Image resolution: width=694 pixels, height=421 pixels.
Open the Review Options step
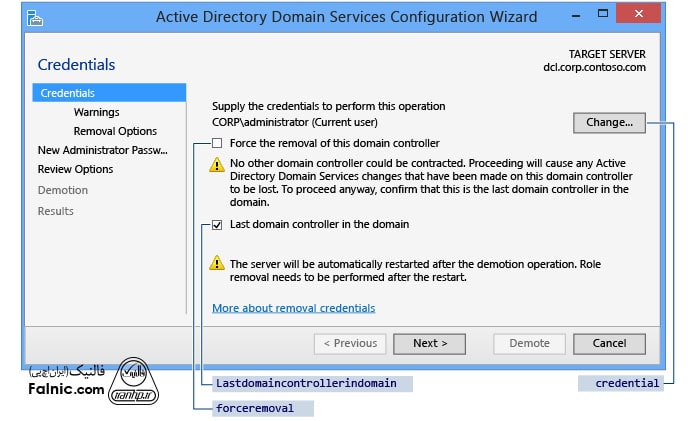tap(75, 169)
